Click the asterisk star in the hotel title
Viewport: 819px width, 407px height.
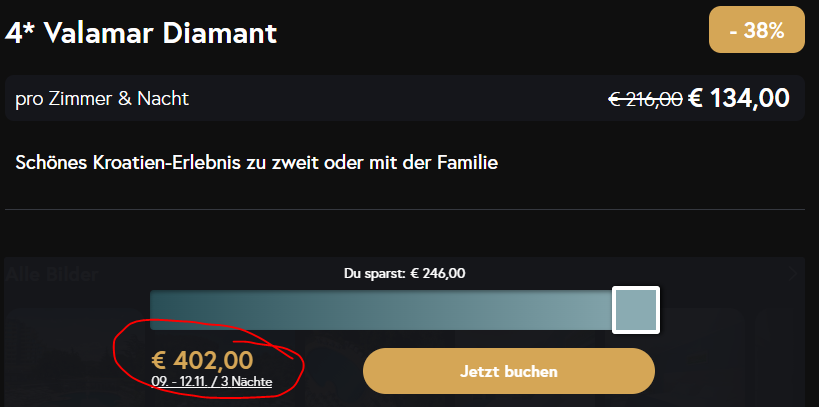pyautogui.click(x=31, y=29)
